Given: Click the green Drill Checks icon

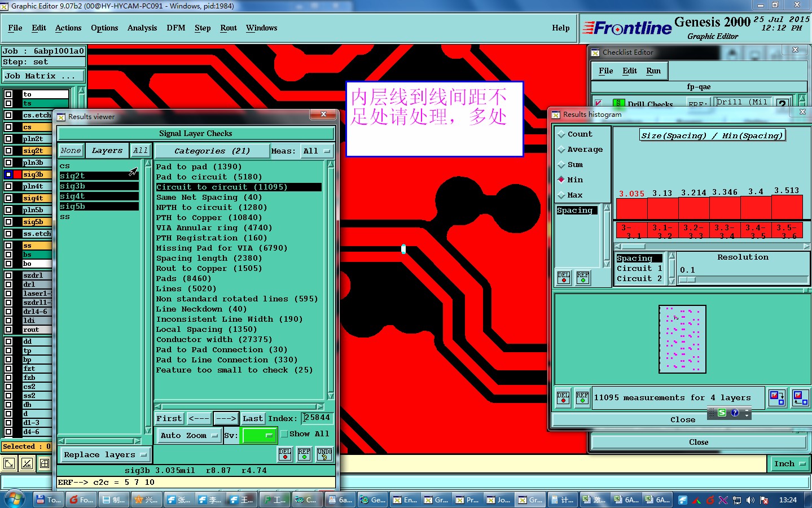Looking at the screenshot, I should coord(619,103).
